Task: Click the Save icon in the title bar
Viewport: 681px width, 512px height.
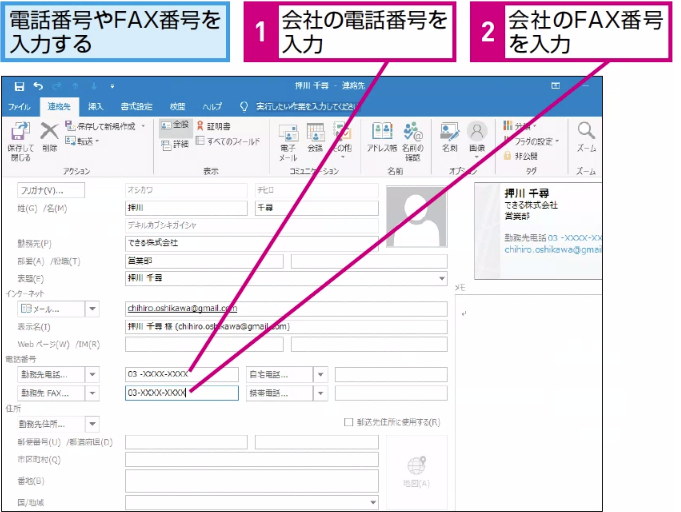Action: 19,86
